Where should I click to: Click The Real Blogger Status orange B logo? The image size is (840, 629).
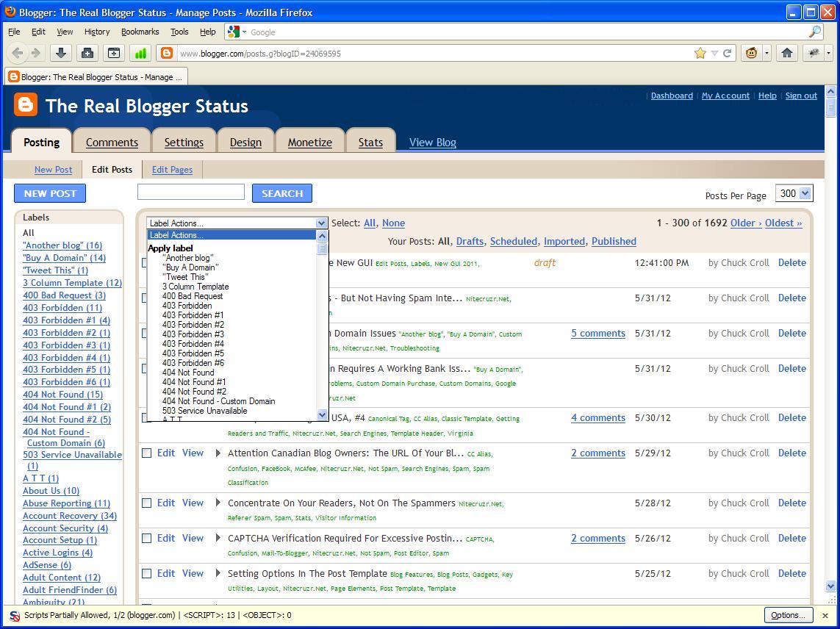(x=24, y=104)
